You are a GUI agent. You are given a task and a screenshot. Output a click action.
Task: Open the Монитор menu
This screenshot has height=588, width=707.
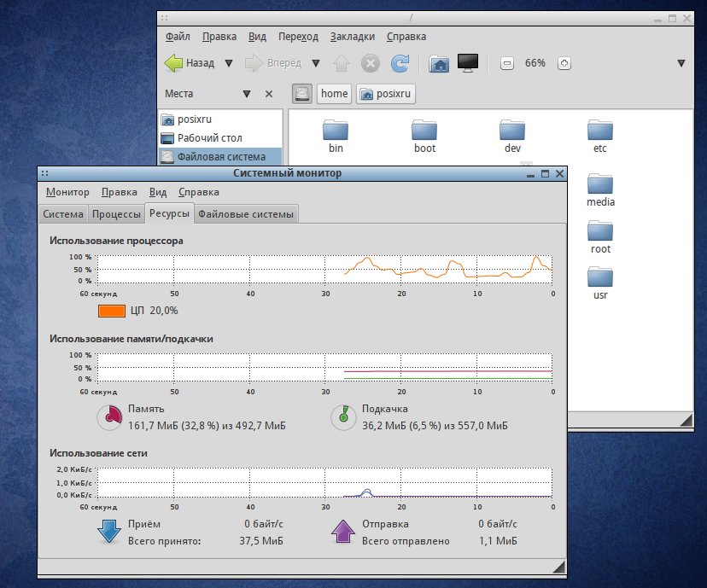coord(67,192)
